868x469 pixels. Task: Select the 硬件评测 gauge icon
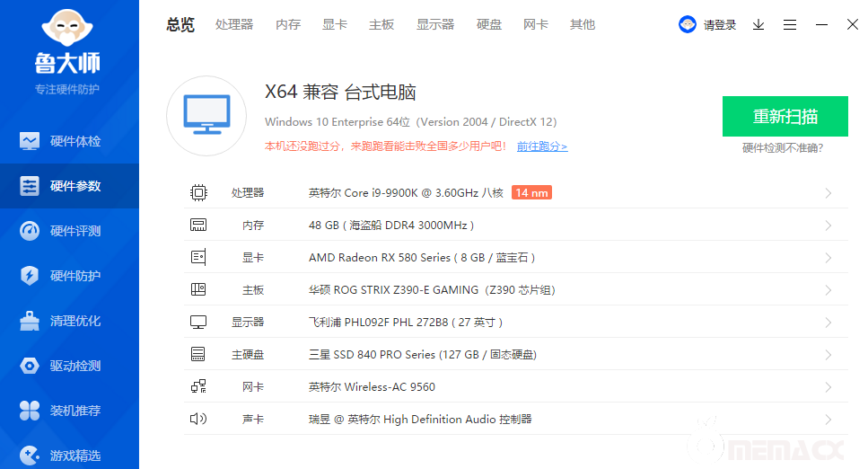coord(30,231)
